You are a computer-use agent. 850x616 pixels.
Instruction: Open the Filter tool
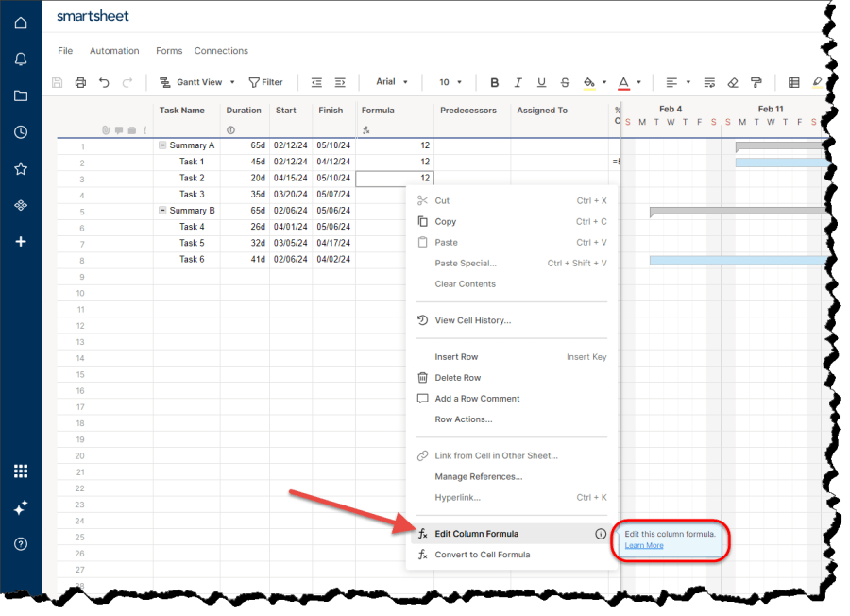tap(266, 82)
